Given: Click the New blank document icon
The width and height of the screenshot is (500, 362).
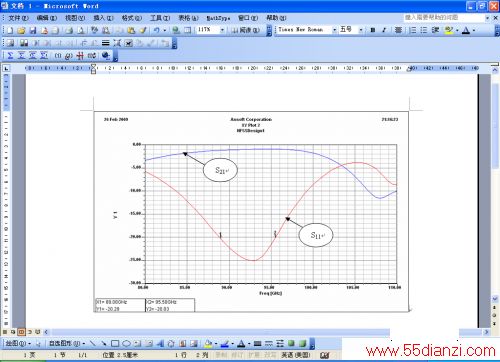Looking at the screenshot, I should pyautogui.click(x=10, y=30).
